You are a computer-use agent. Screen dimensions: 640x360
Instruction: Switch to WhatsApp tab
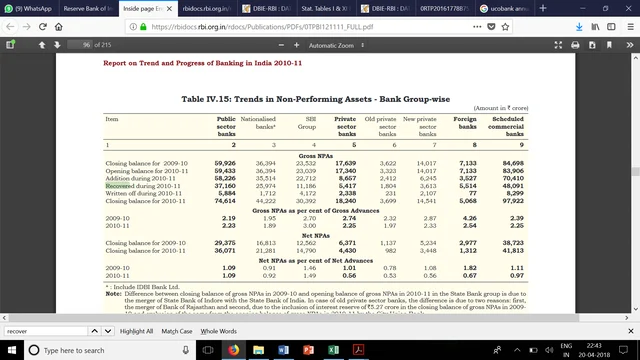(x=29, y=9)
